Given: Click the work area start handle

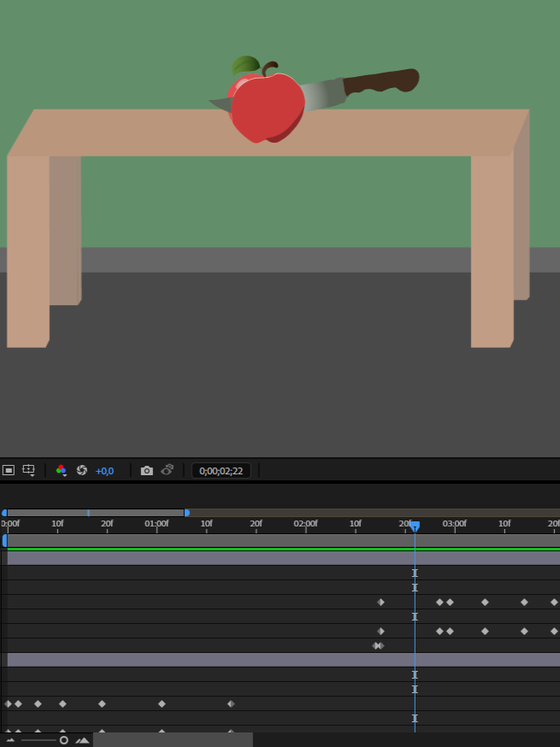Looking at the screenshot, I should [x=4, y=540].
